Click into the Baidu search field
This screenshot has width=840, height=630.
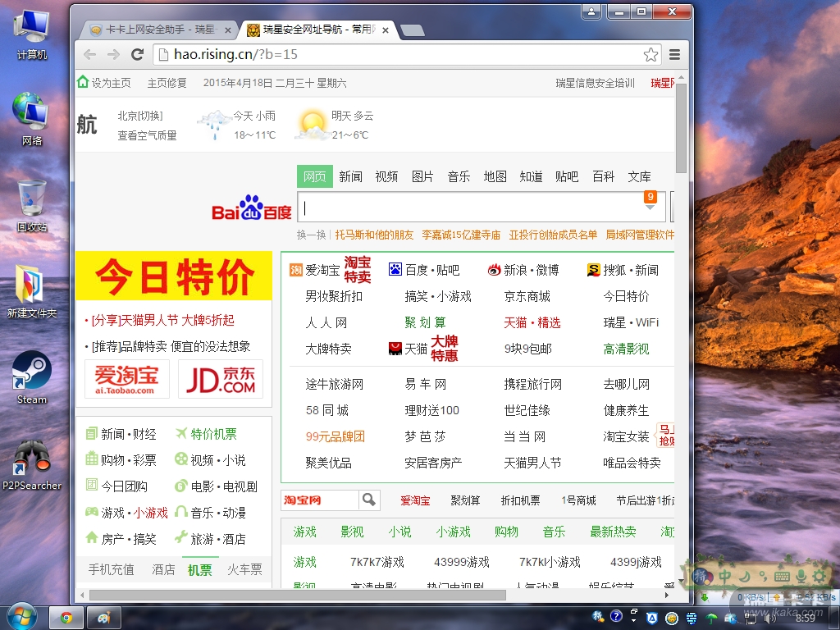[x=481, y=207]
